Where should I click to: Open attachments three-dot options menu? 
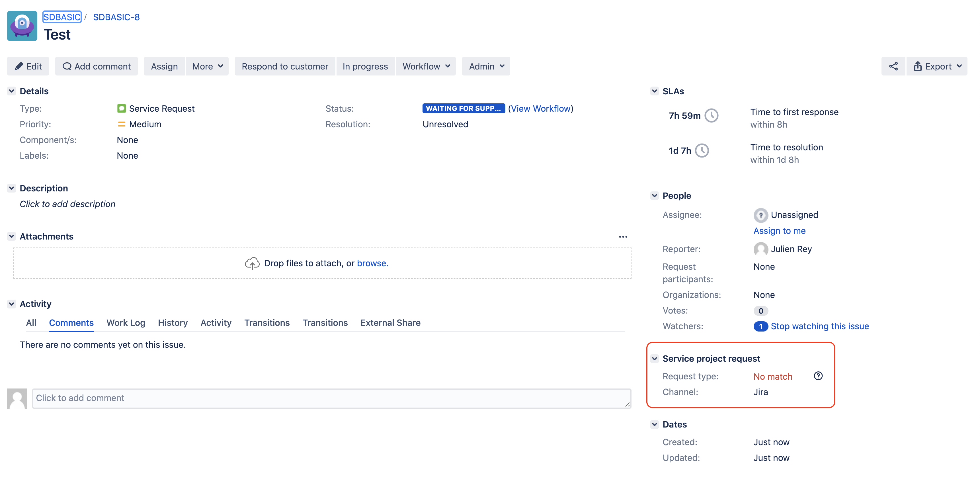[623, 237]
